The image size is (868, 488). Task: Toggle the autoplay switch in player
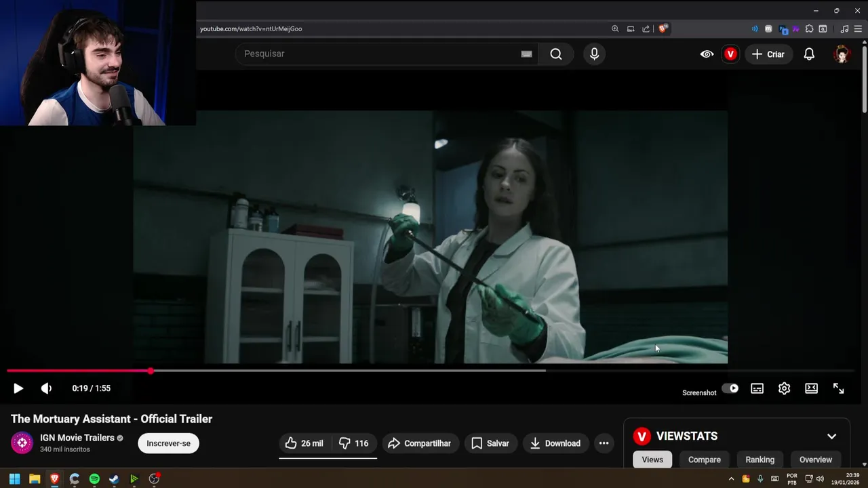(x=730, y=388)
